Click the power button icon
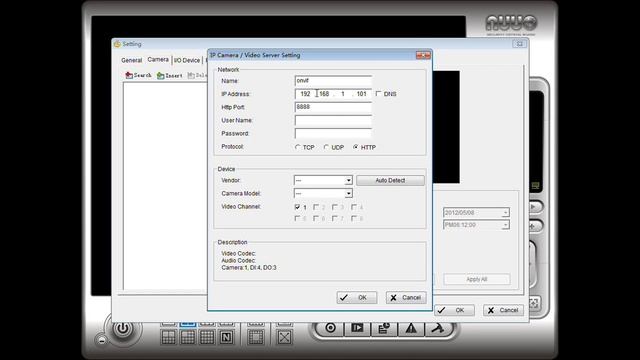This screenshot has width=640, height=360. pos(122,329)
